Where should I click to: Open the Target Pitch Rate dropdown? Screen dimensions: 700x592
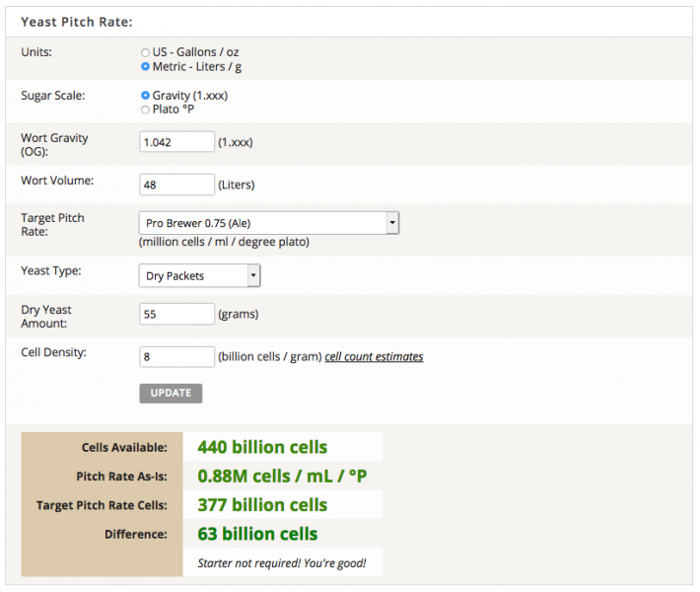tap(269, 223)
